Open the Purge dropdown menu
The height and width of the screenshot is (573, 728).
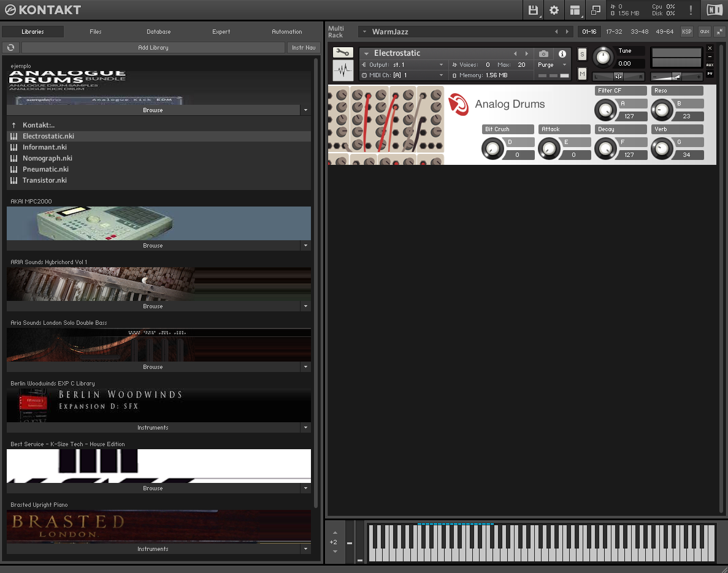coord(552,65)
